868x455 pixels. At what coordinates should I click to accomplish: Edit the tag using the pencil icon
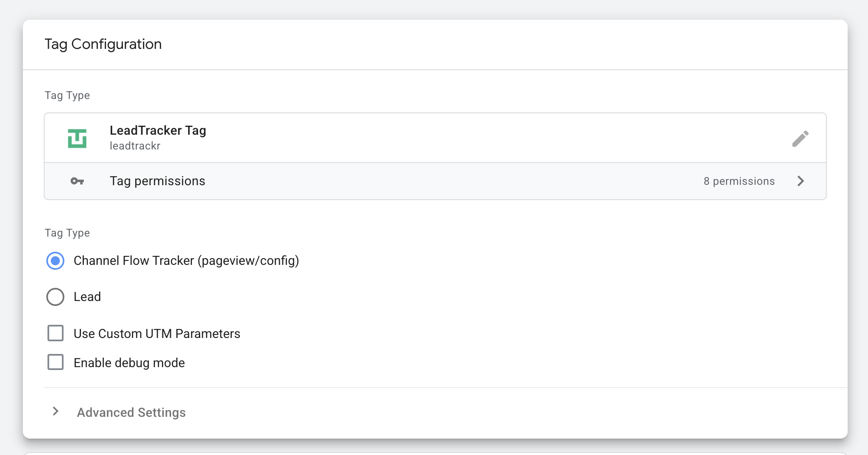pos(801,138)
